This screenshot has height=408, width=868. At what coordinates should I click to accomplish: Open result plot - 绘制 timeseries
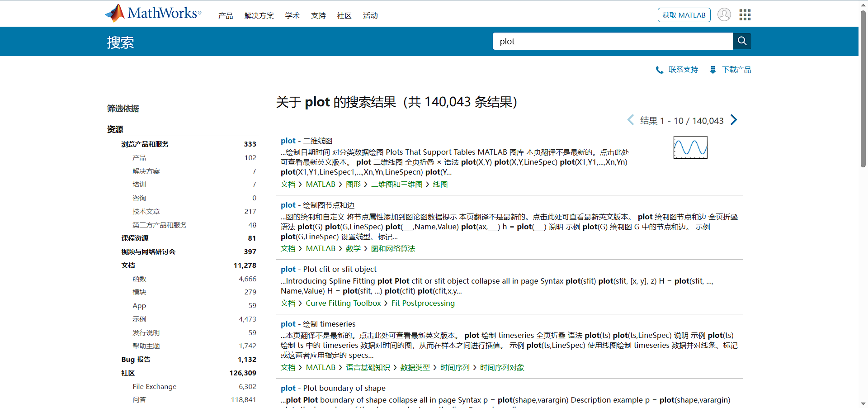318,324
